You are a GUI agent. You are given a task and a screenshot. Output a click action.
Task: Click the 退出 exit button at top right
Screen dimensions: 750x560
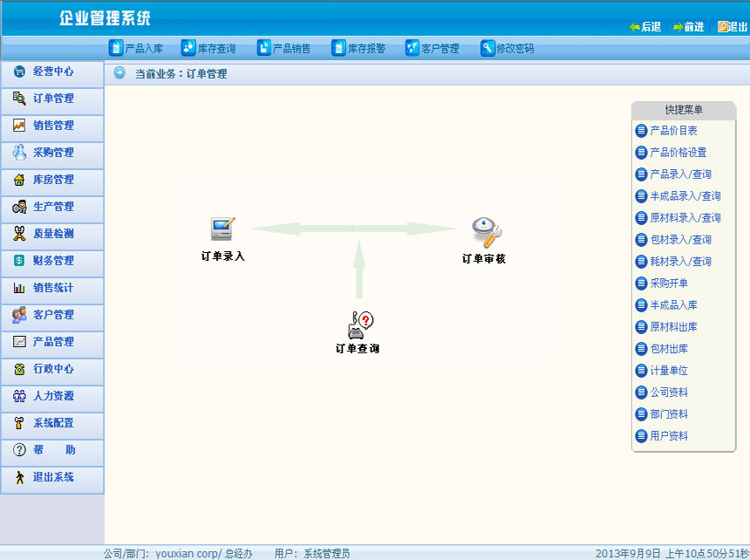732,27
